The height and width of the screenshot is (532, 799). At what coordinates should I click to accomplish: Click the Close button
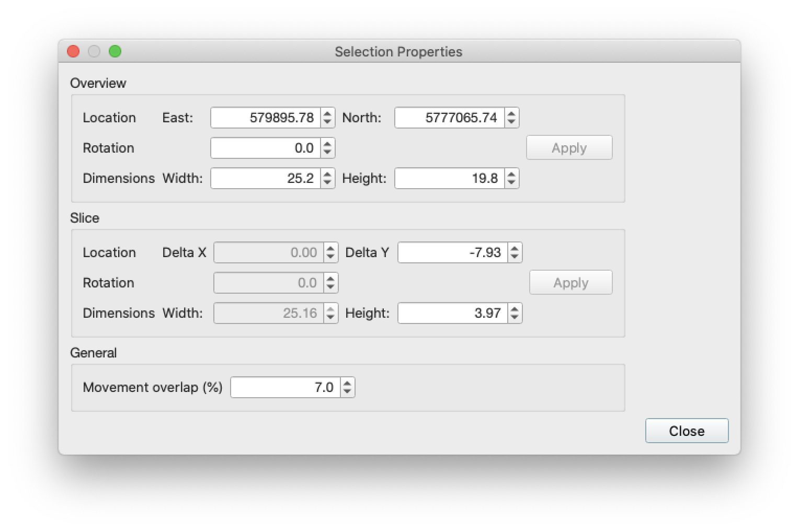click(x=687, y=431)
